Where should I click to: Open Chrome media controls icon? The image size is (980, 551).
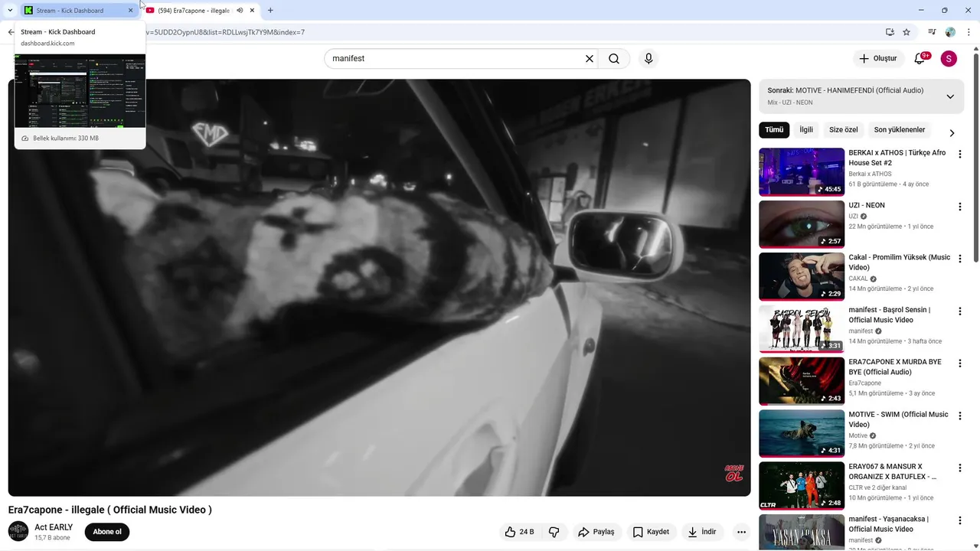932,32
